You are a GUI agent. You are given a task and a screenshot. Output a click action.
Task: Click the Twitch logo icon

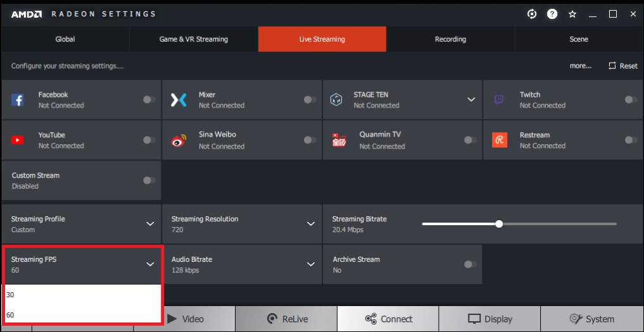498,100
